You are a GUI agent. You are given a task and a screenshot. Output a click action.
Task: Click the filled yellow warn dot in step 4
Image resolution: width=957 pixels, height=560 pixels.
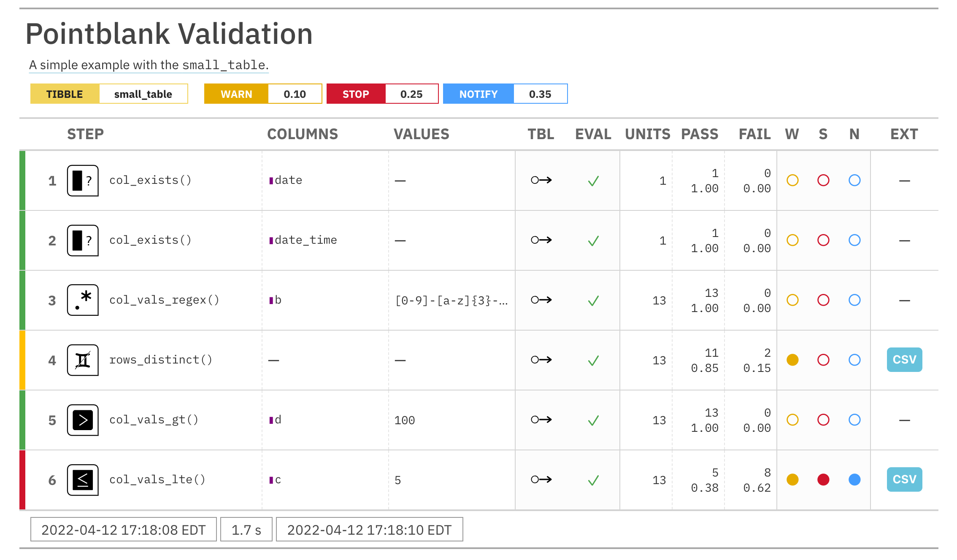pyautogui.click(x=792, y=360)
